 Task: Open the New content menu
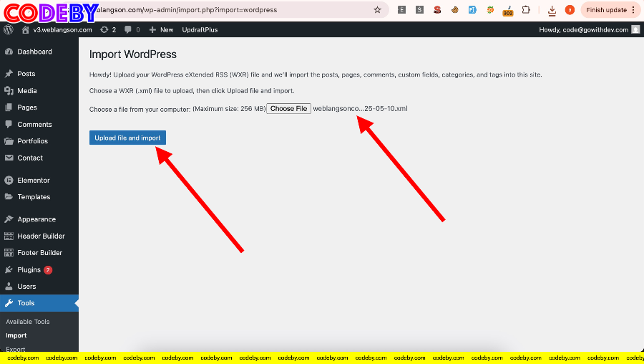(x=161, y=29)
